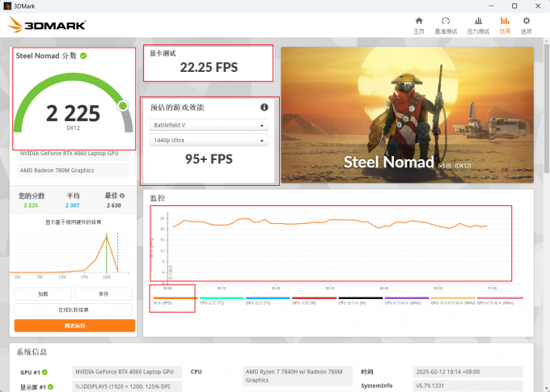Viewport: 550px width, 392px height.
Task: Open the Battlefield V game dropdown
Action: point(209,124)
